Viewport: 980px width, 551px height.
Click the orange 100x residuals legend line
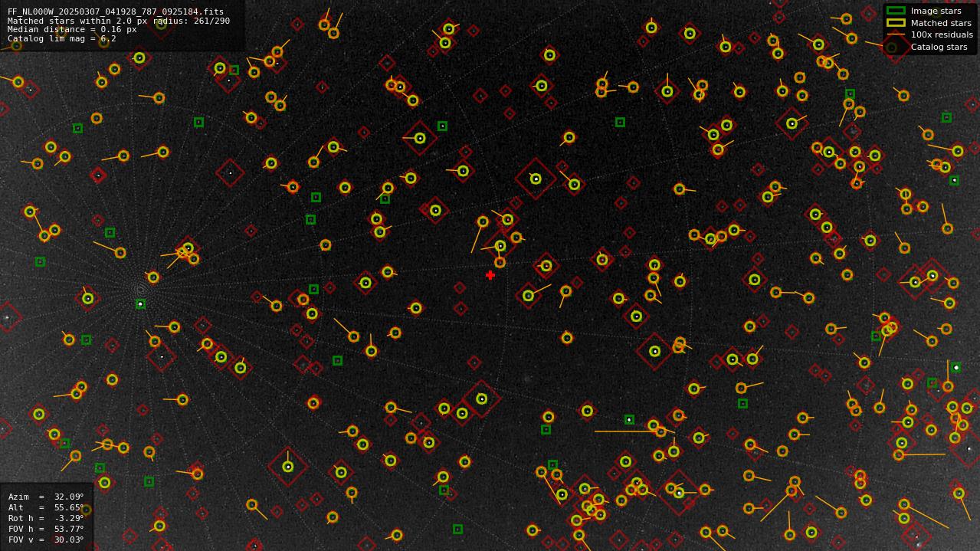point(896,34)
